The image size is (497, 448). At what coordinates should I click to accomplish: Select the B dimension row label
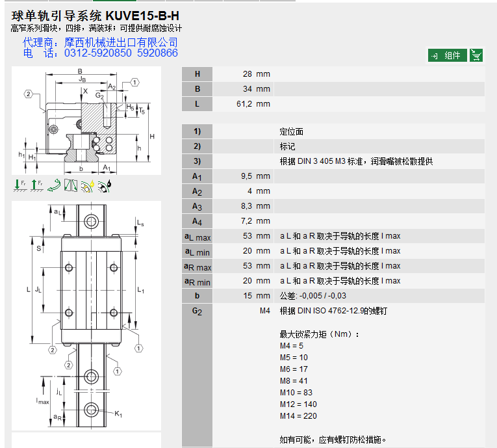198,89
